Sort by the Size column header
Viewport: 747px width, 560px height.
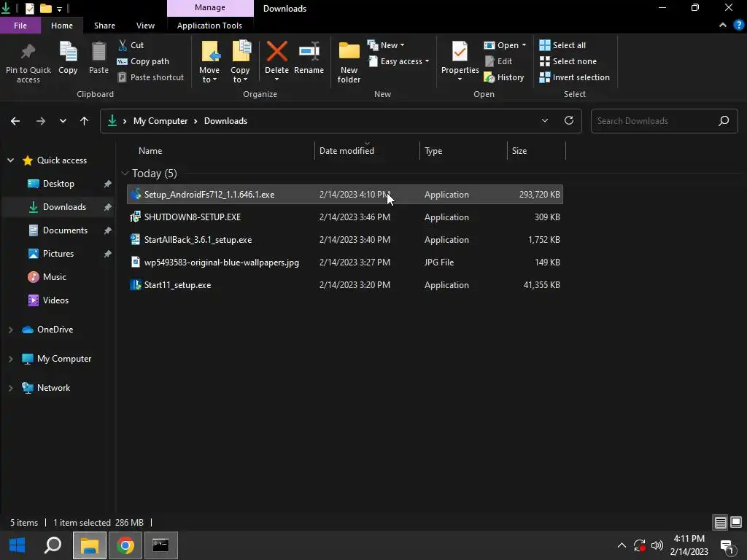536,150
